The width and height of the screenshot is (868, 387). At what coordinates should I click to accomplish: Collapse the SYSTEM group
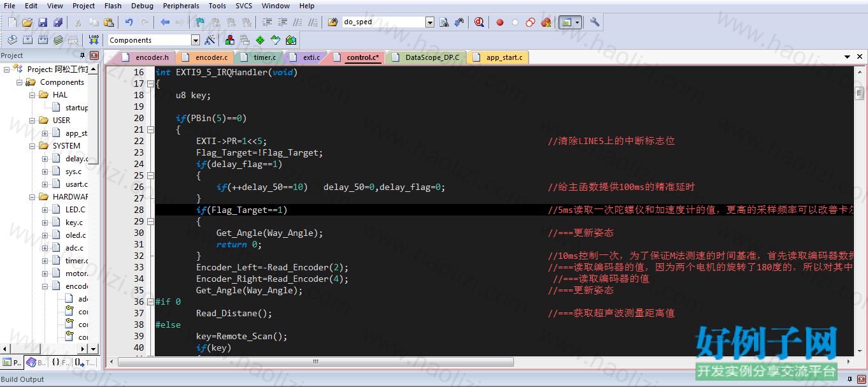(32, 146)
